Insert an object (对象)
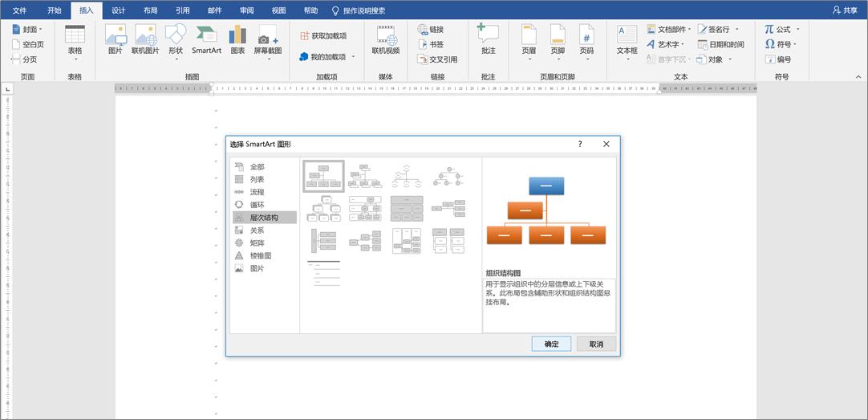868x420 pixels. pos(714,59)
